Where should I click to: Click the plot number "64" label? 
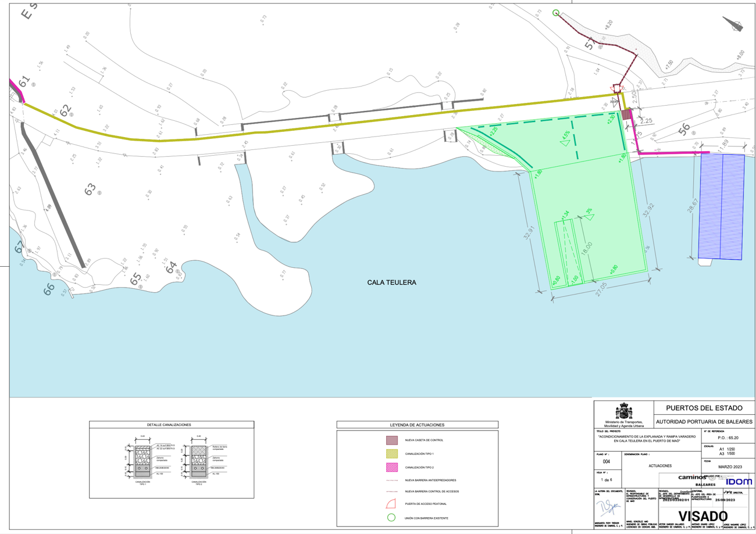(172, 268)
